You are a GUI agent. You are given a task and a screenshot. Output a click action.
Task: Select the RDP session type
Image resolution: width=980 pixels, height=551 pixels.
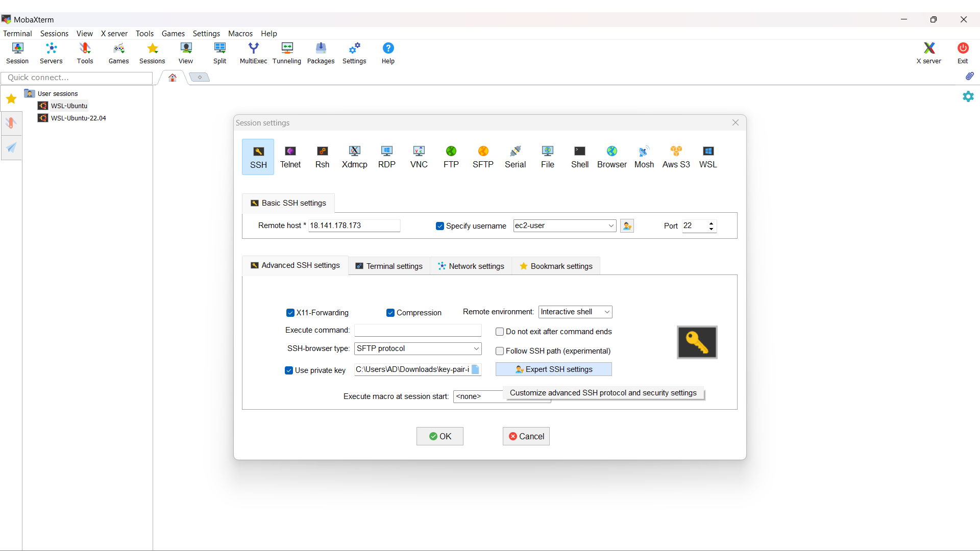(386, 157)
